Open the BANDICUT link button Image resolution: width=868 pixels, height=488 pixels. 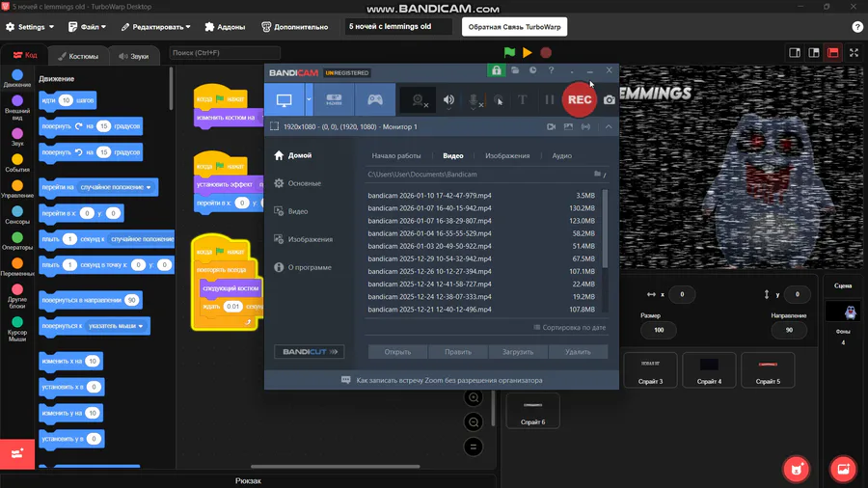tap(309, 352)
